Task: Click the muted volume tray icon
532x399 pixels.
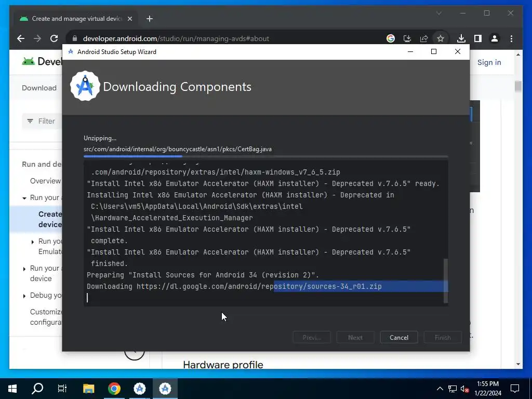Action: [x=465, y=389]
